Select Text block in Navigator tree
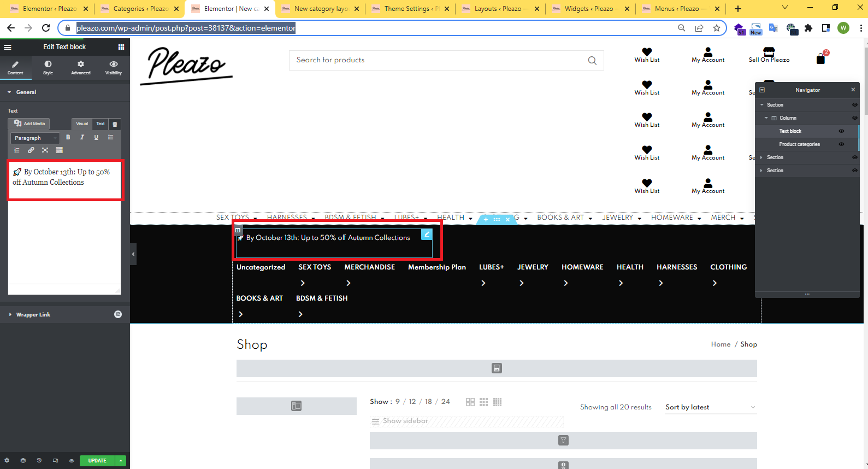868x469 pixels. (x=790, y=131)
